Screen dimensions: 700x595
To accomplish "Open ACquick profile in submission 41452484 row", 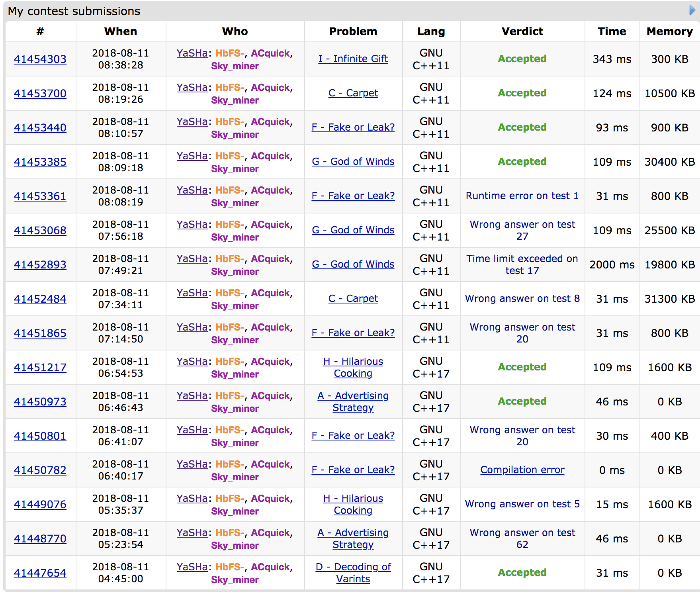I will click(x=270, y=293).
